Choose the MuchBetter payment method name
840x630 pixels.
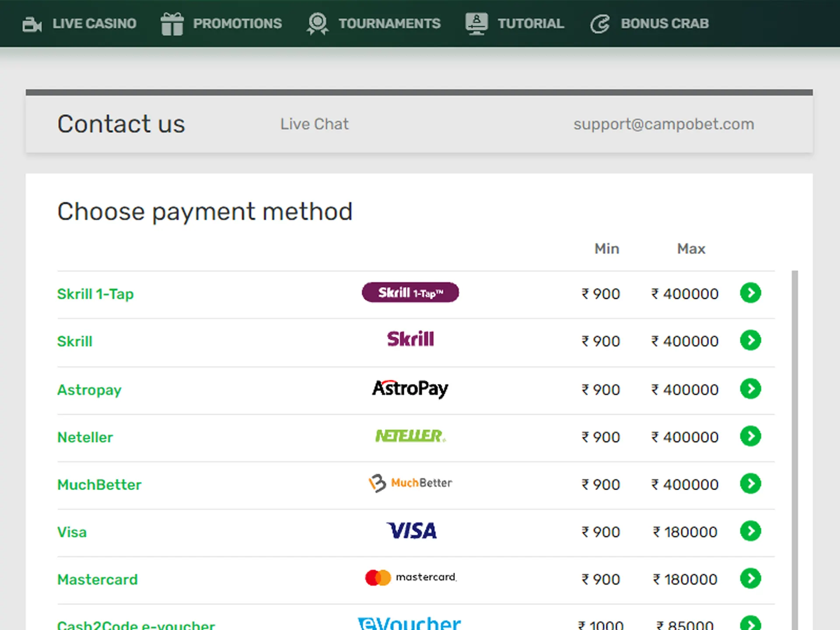(99, 485)
